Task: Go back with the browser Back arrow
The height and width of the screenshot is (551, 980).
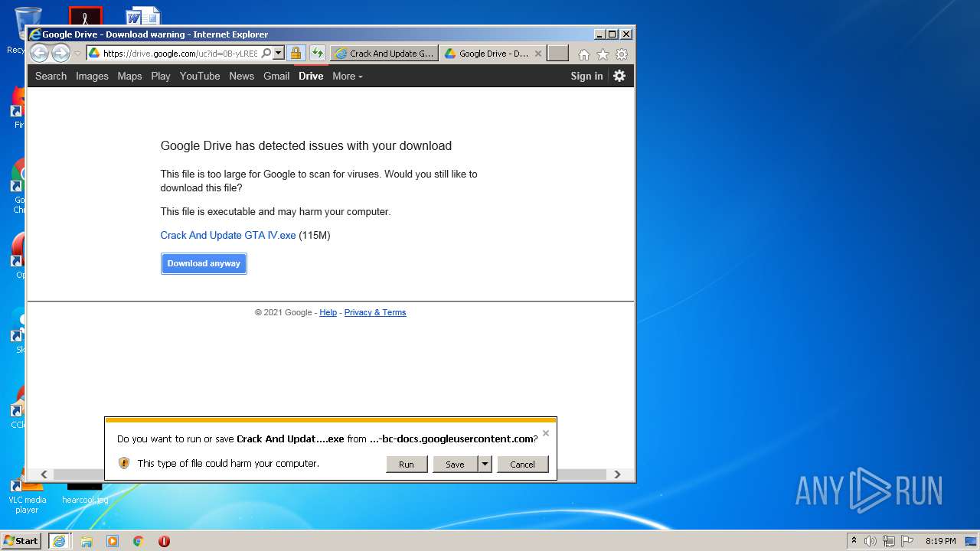Action: click(39, 54)
